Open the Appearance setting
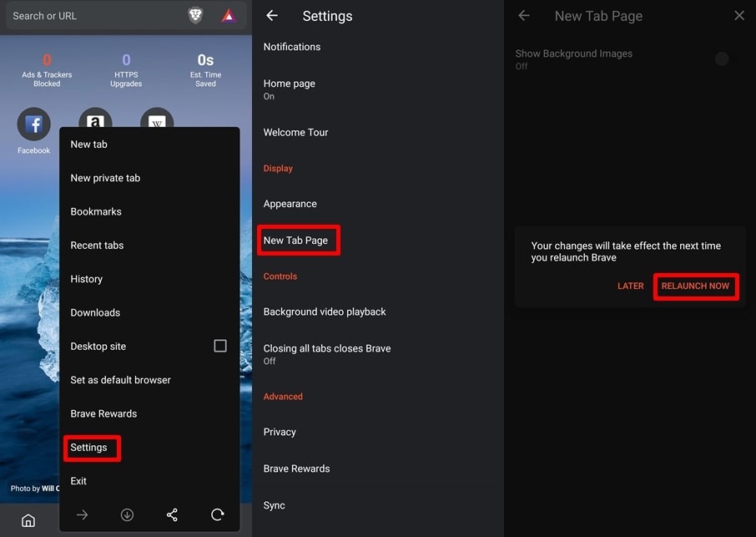Viewport: 756px width, 537px height. click(x=378, y=204)
